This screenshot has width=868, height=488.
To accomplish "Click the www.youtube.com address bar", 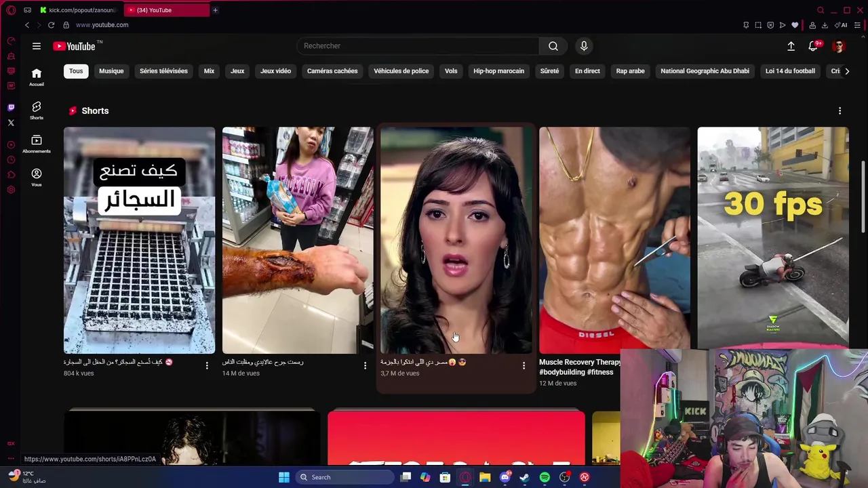I will pyautogui.click(x=102, y=25).
